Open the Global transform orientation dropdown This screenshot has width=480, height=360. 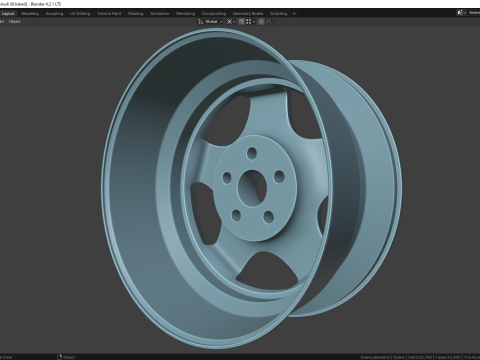coord(210,22)
